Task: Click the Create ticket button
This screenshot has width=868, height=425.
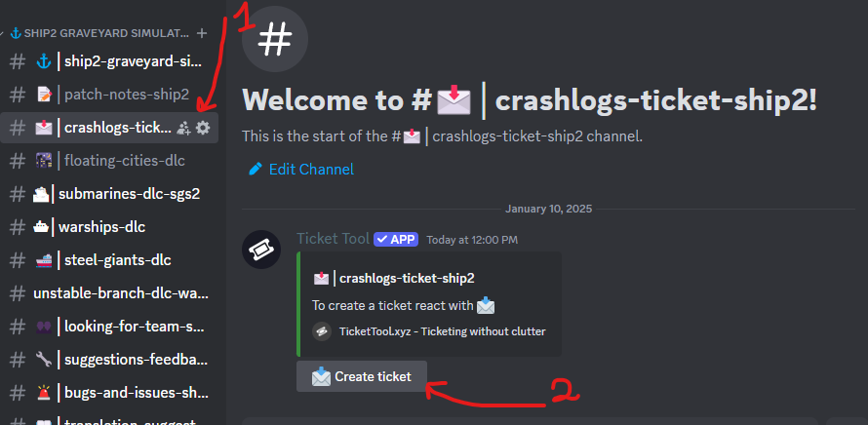Action: pos(362,376)
